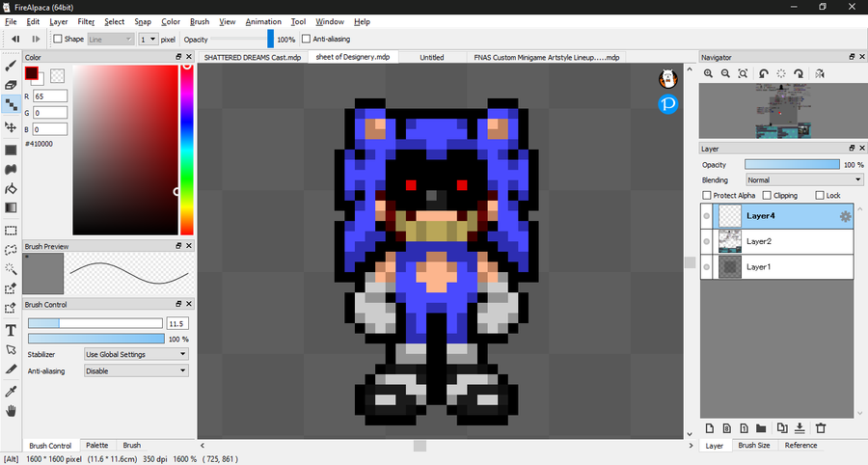The width and height of the screenshot is (868, 465).
Task: Add a new 8-bit layer
Action: point(727,428)
